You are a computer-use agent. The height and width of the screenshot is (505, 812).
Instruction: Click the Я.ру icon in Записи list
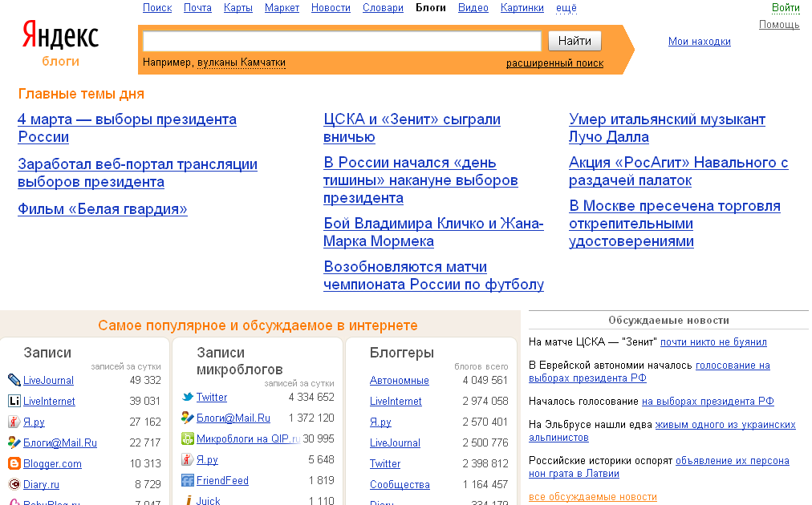14,422
